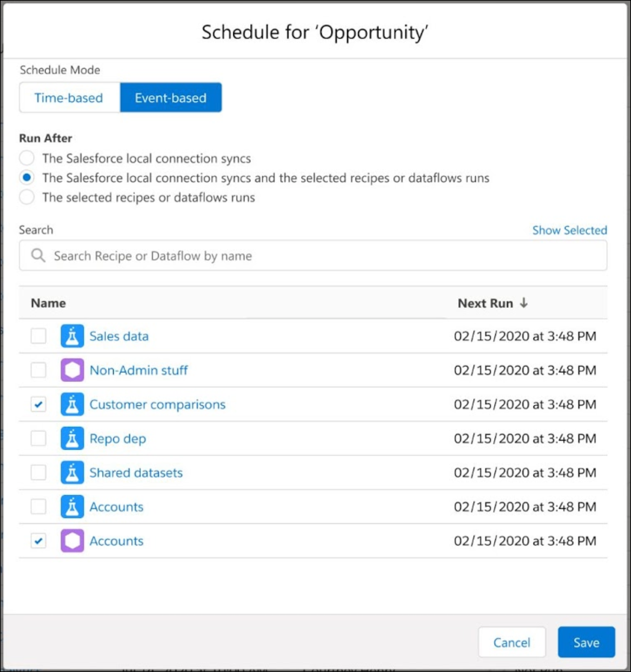Sort by Next Run arrow icon
Image resolution: width=631 pixels, height=672 pixels.
coord(524,303)
